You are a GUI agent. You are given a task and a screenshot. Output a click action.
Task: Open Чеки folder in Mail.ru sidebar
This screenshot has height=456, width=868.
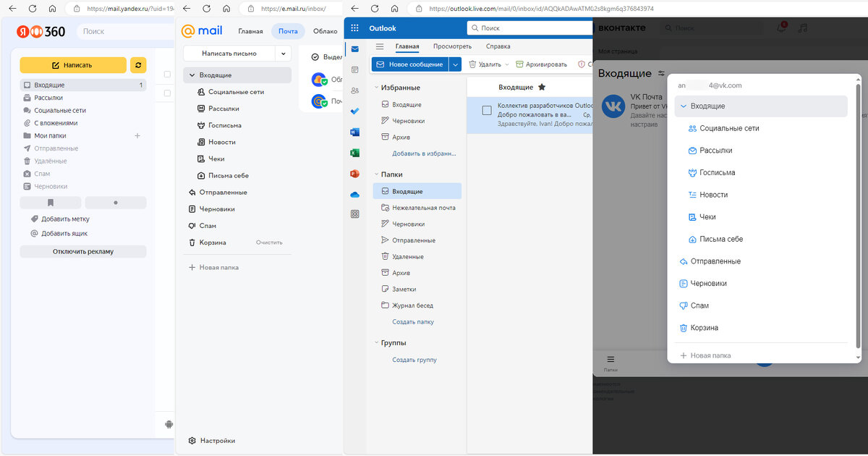click(211, 159)
